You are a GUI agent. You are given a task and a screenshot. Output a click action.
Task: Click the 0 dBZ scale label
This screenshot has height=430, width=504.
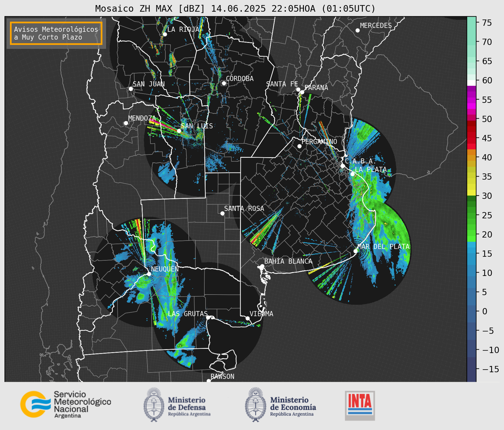(484, 311)
